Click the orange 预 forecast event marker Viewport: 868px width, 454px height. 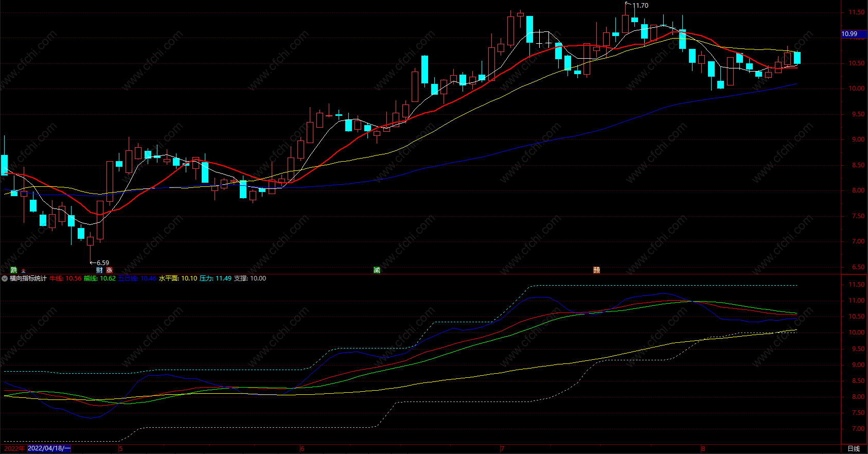coord(596,270)
